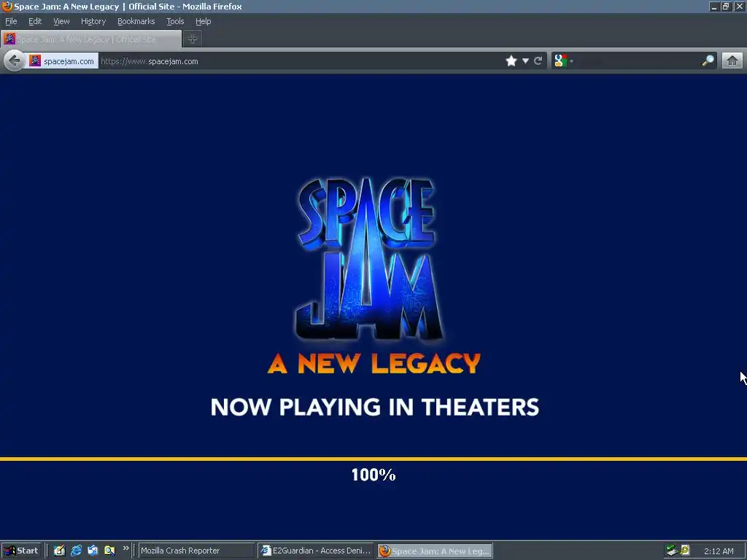Click the search magnifier icon
The image size is (747, 560).
click(708, 61)
